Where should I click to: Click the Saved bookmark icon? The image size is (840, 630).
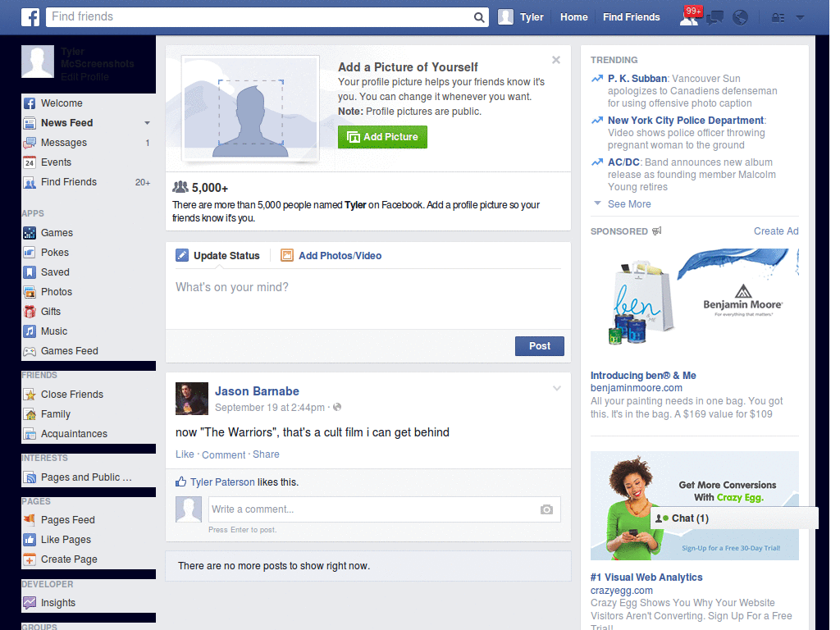point(30,272)
